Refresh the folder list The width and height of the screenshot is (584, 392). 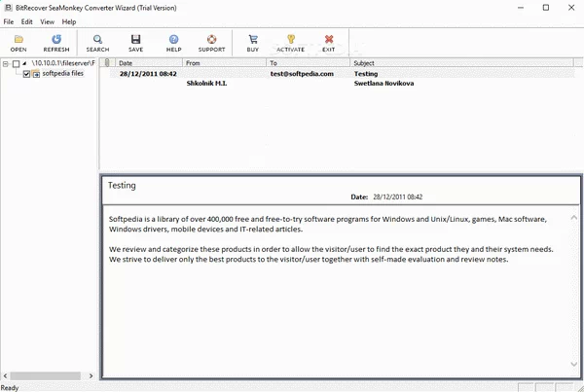coord(56,42)
